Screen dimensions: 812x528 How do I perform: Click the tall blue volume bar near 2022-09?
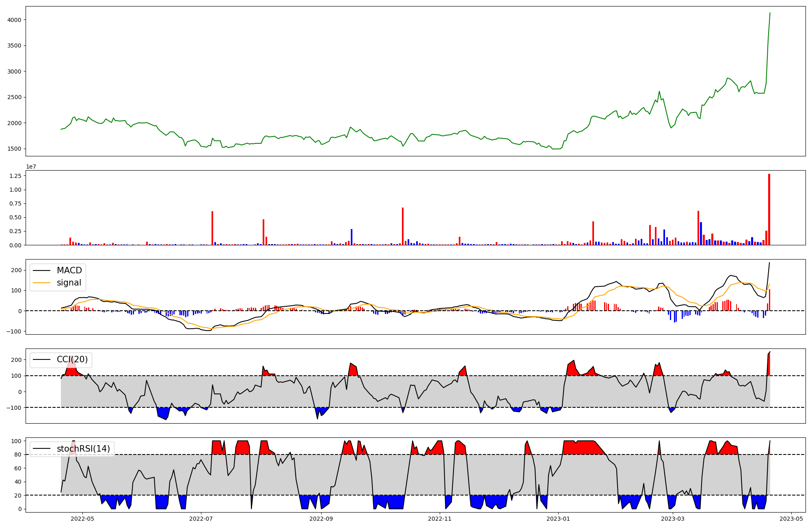click(352, 237)
